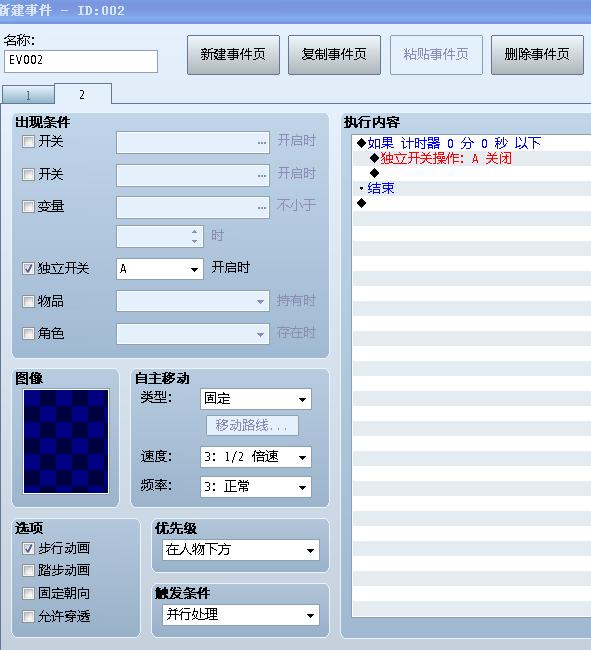Check the 变量 condition checkbox

point(28,206)
